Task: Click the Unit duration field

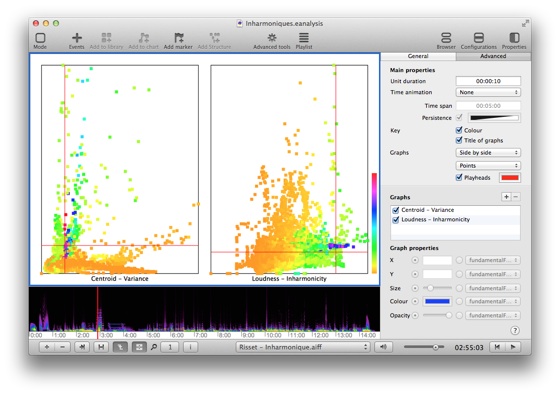Action: [x=488, y=81]
